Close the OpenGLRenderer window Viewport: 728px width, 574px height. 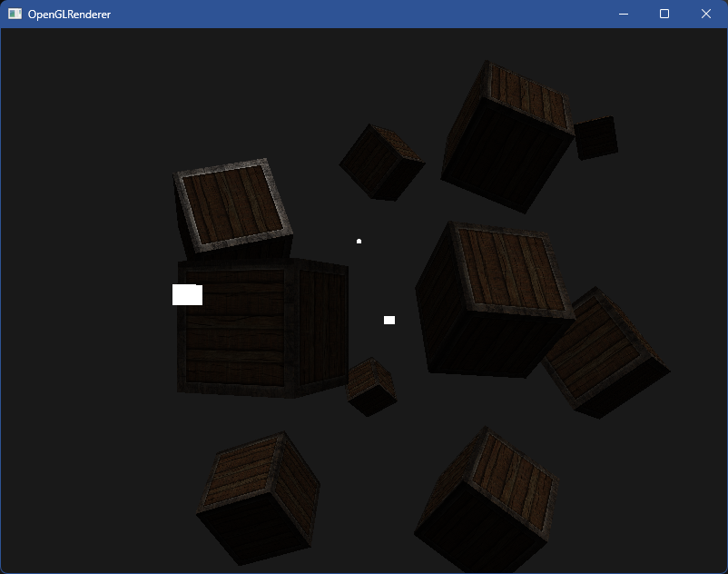point(706,14)
